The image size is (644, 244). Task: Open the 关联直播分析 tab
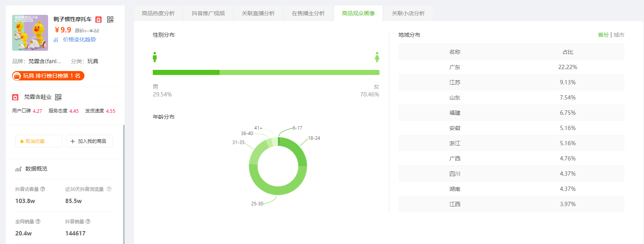pos(258,13)
